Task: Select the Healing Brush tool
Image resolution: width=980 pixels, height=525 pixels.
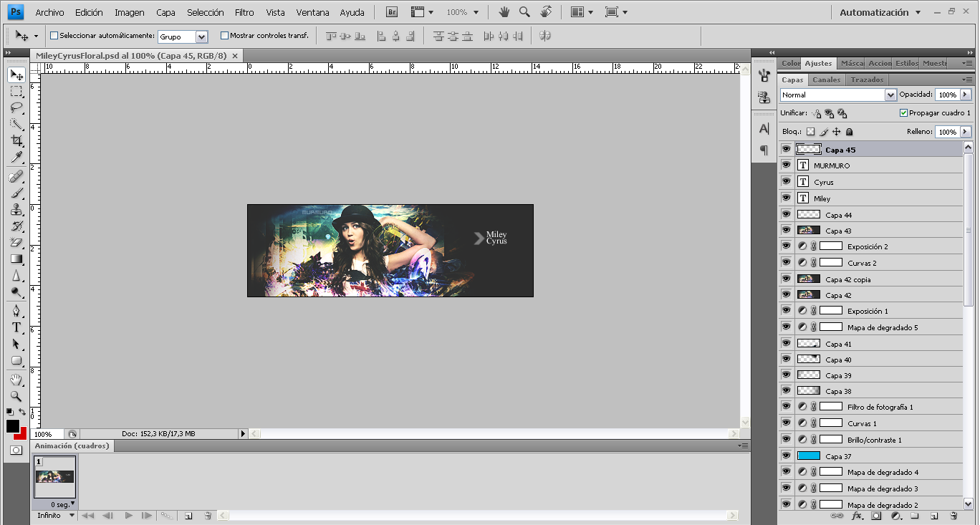Action: [x=16, y=176]
